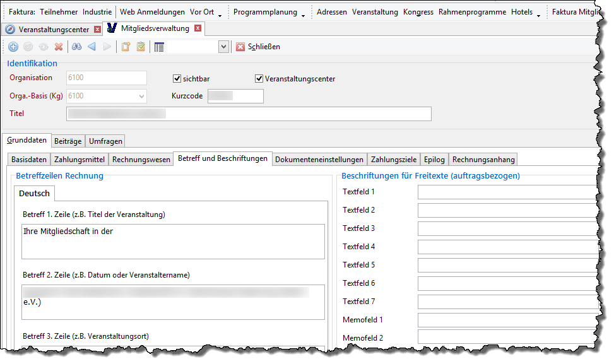The image size is (614, 364).
Task: Open search with the binoculars icon
Action: tap(76, 47)
